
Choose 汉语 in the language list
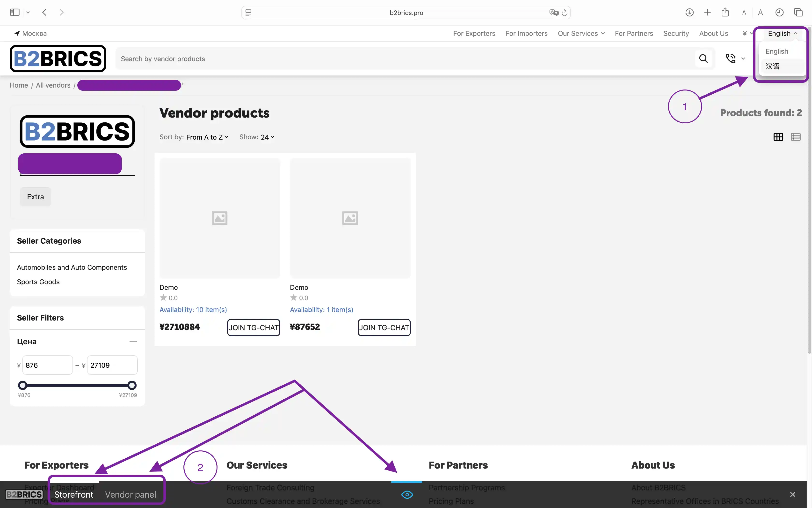(x=772, y=66)
